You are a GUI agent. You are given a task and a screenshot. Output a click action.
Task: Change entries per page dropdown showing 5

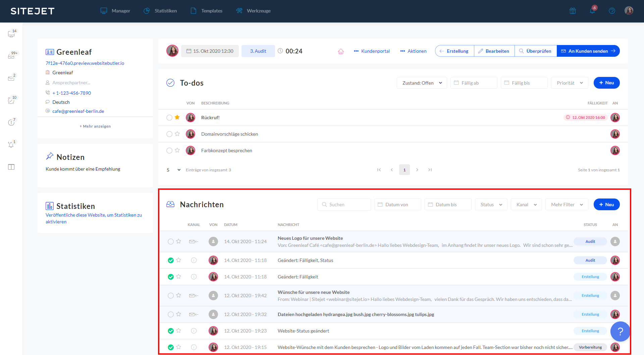tap(173, 170)
